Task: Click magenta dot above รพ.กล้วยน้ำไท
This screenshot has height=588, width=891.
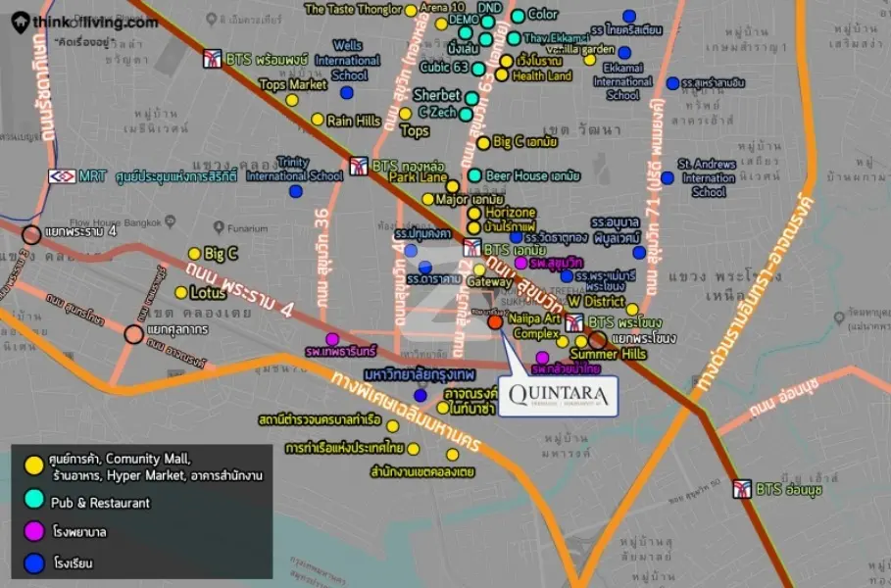Action: [543, 358]
